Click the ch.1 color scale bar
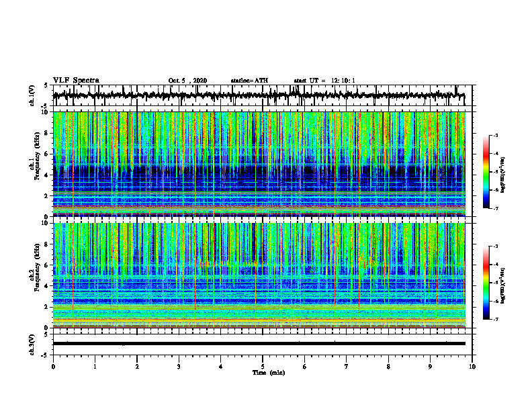 click(x=486, y=172)
